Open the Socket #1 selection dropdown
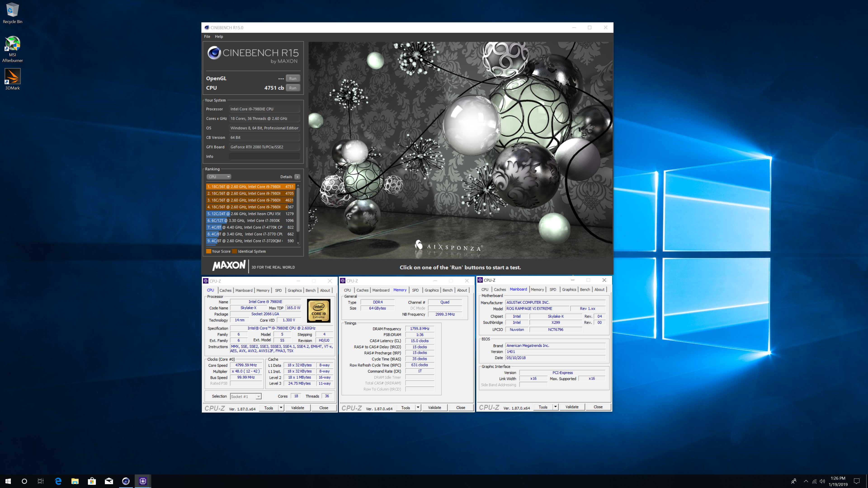This screenshot has height=488, width=868. point(246,396)
